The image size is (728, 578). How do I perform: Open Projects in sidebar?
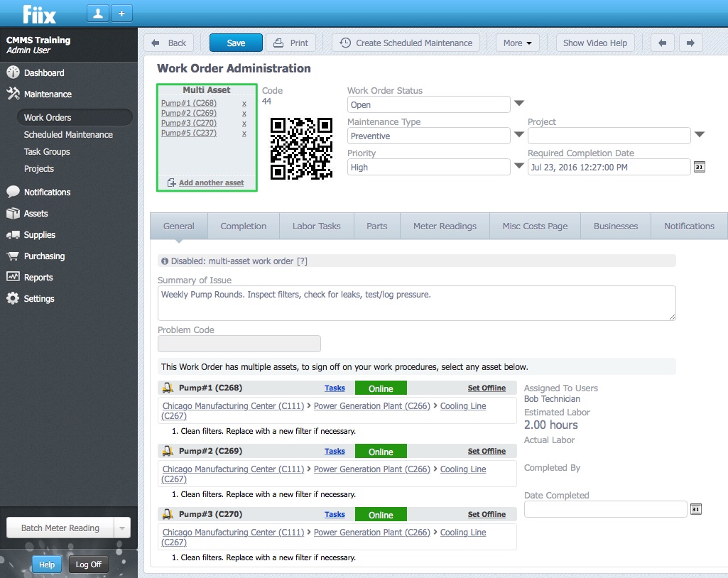pyautogui.click(x=39, y=169)
